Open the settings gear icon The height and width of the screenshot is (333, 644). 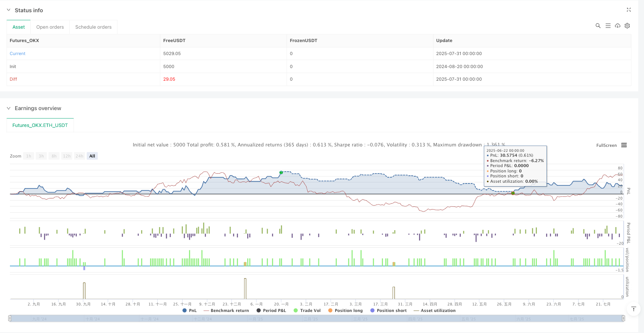(627, 26)
